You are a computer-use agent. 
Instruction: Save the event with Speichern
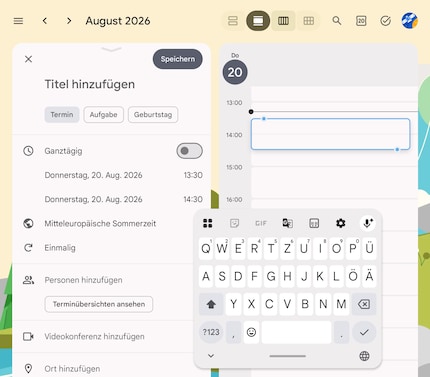click(178, 59)
